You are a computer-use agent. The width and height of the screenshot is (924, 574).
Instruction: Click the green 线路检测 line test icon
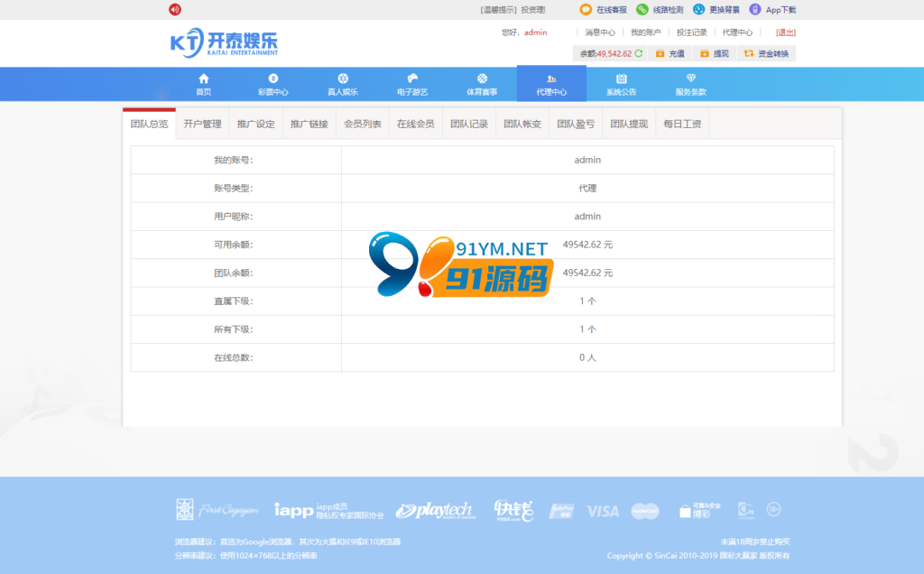pyautogui.click(x=642, y=10)
